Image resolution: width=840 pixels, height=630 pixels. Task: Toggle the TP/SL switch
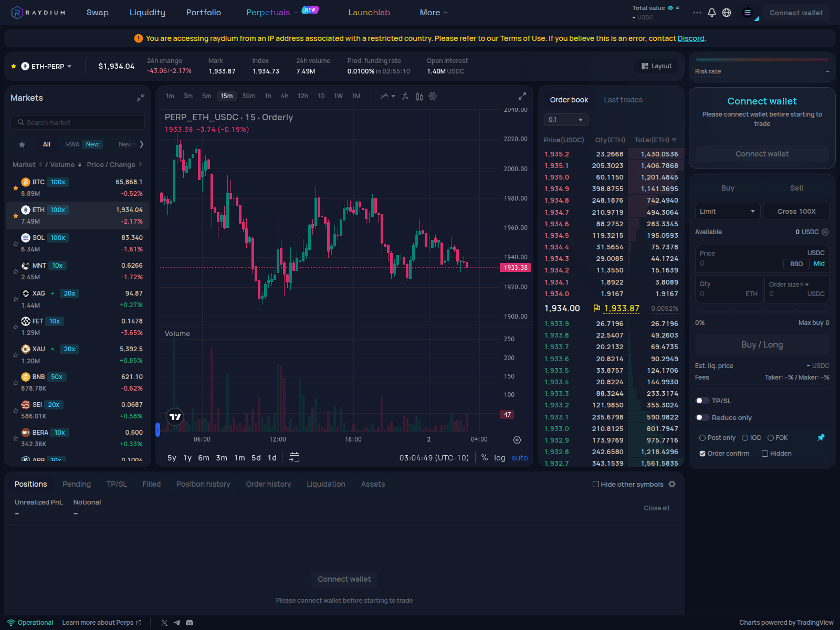click(x=702, y=401)
